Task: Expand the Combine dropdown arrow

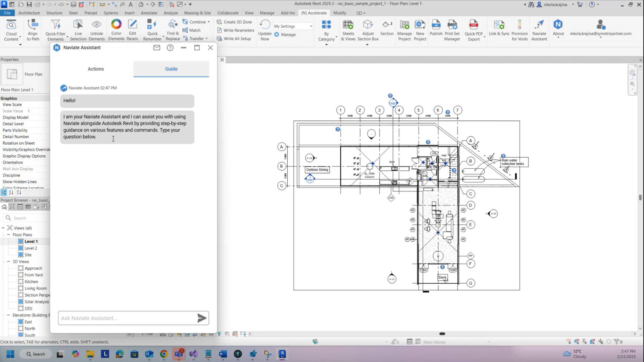Action: (x=209, y=22)
